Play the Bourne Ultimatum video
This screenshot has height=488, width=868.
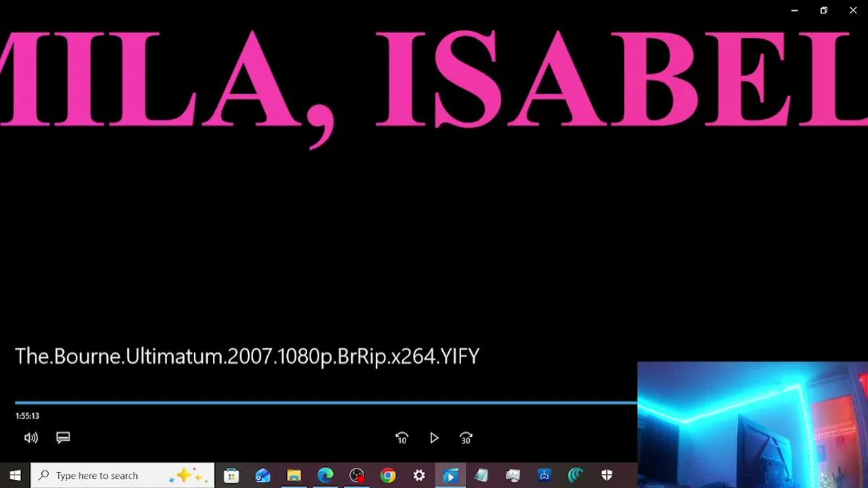tap(434, 439)
